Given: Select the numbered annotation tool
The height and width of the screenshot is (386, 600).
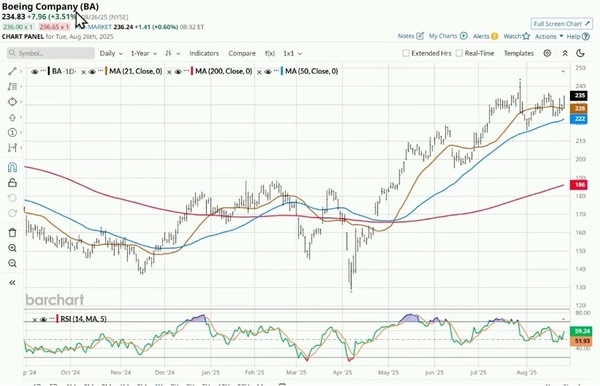Looking at the screenshot, I should 12,132.
